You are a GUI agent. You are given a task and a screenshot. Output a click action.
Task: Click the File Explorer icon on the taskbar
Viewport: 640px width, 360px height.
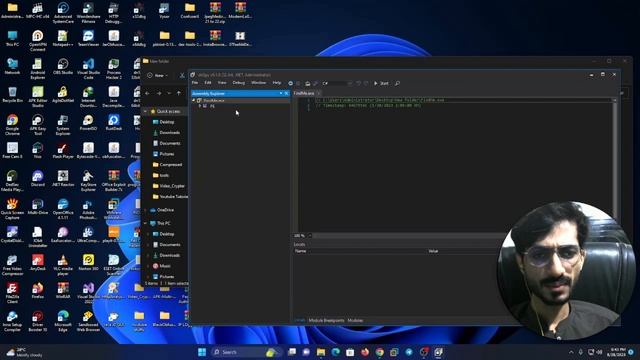click(321, 352)
